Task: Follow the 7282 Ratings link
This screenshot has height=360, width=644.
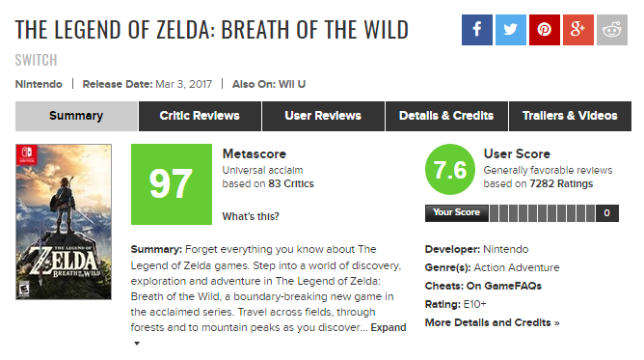Action: click(x=561, y=183)
